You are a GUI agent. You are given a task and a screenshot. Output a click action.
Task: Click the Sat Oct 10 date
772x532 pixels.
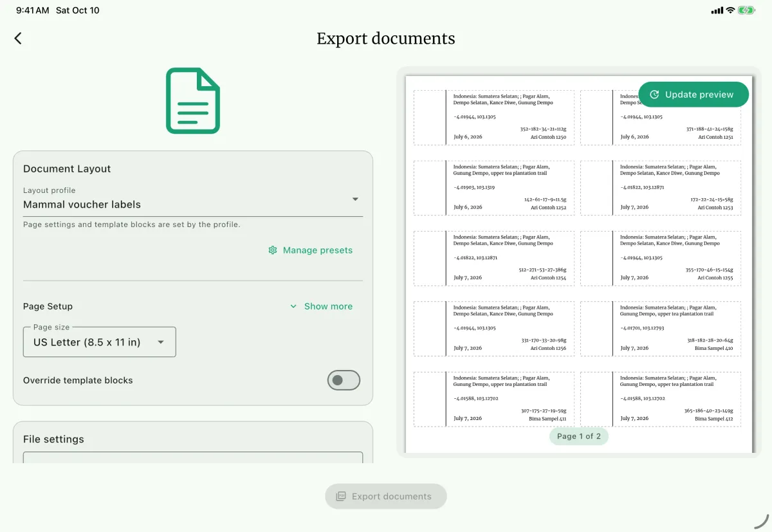(78, 10)
